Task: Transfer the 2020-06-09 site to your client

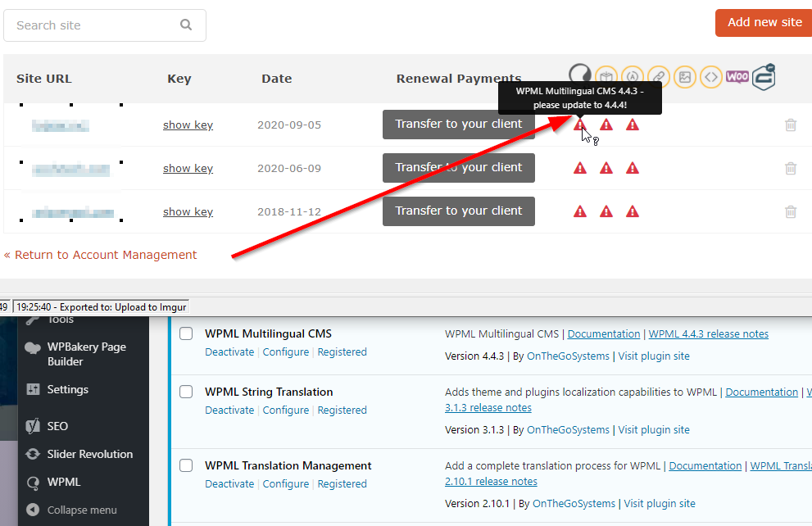Action: click(459, 168)
